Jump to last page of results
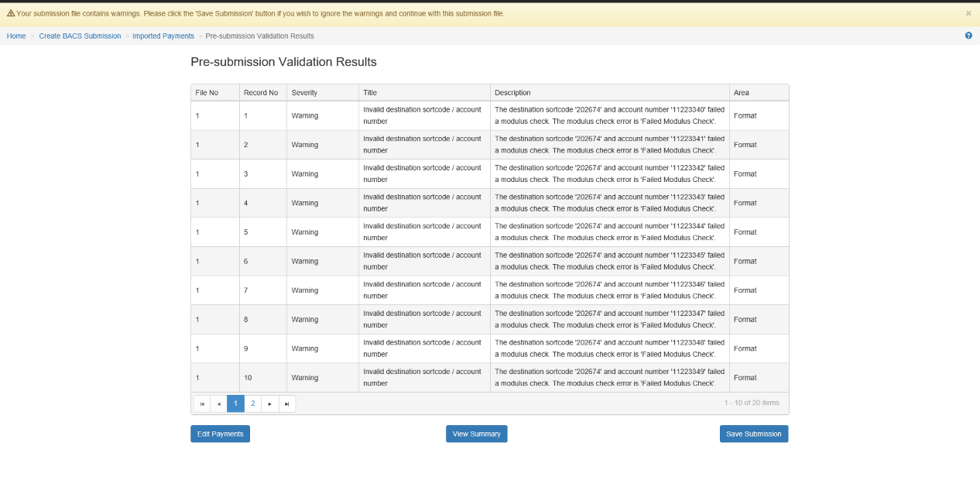980x477 pixels. [x=286, y=403]
